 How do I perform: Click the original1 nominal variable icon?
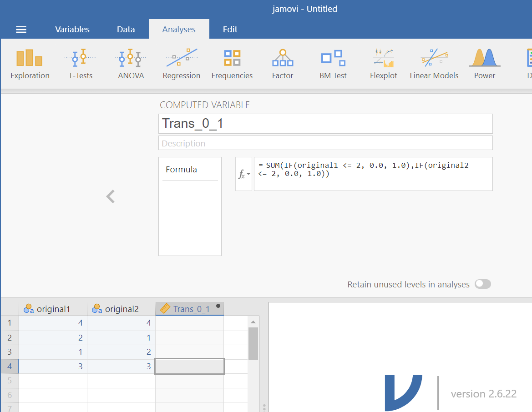click(29, 309)
